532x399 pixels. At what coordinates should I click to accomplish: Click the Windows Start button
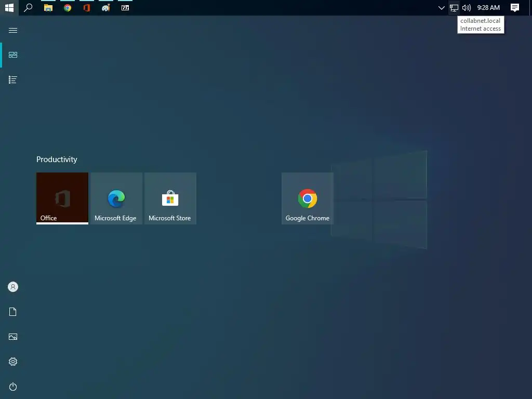click(9, 7)
